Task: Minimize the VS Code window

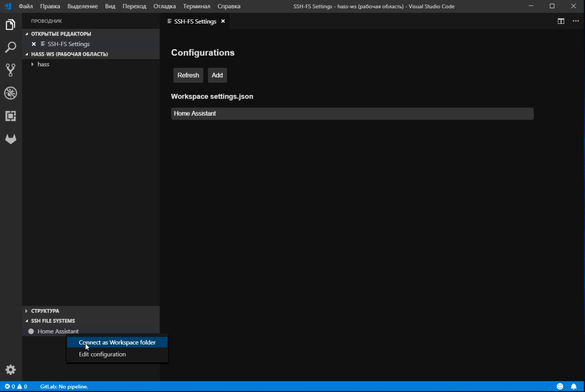Action: click(x=531, y=6)
